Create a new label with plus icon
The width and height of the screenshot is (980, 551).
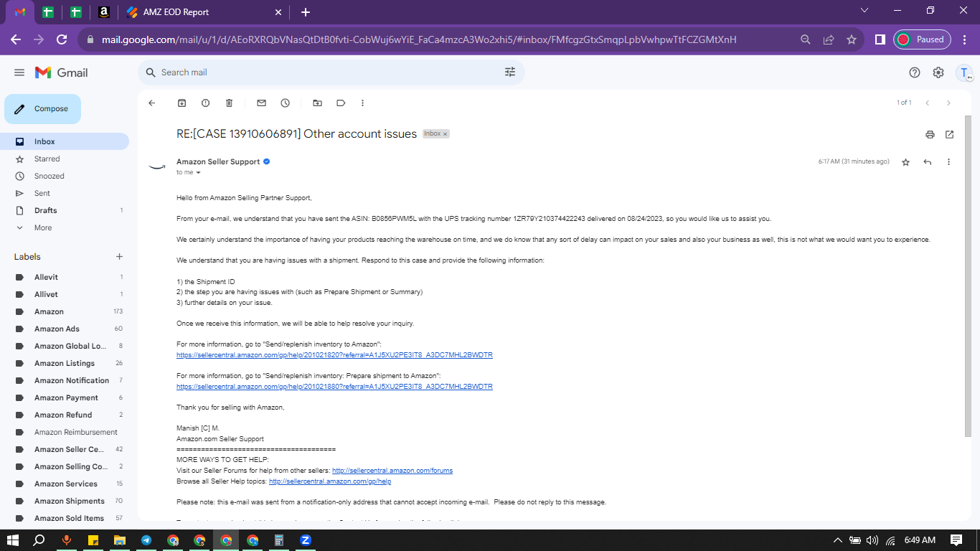(x=119, y=257)
